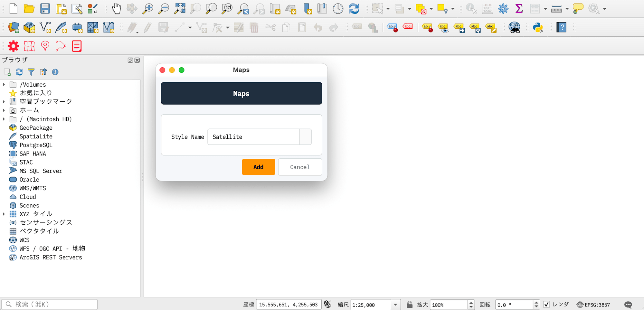The width and height of the screenshot is (644, 310).
Task: Create new GeoPackage layer icon
Action: pyautogui.click(x=29, y=27)
